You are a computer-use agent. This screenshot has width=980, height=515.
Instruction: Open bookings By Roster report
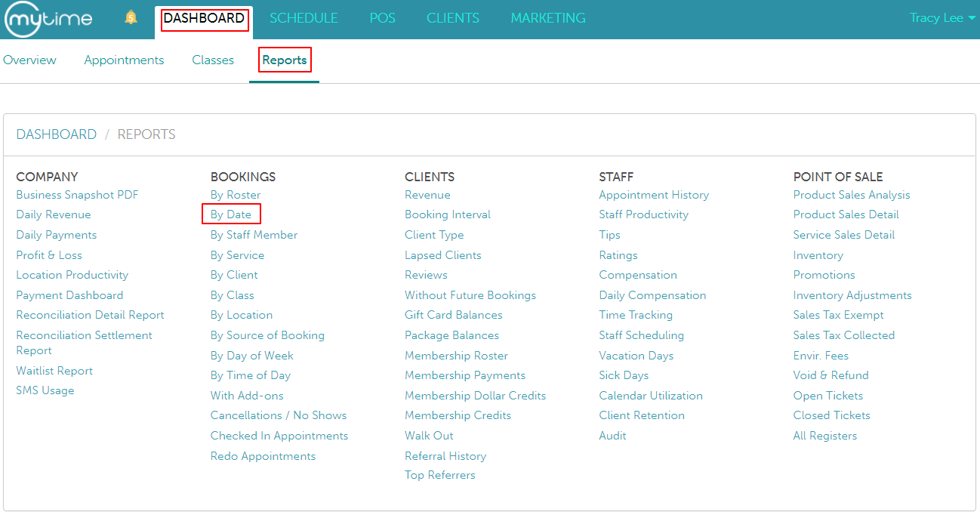[236, 195]
